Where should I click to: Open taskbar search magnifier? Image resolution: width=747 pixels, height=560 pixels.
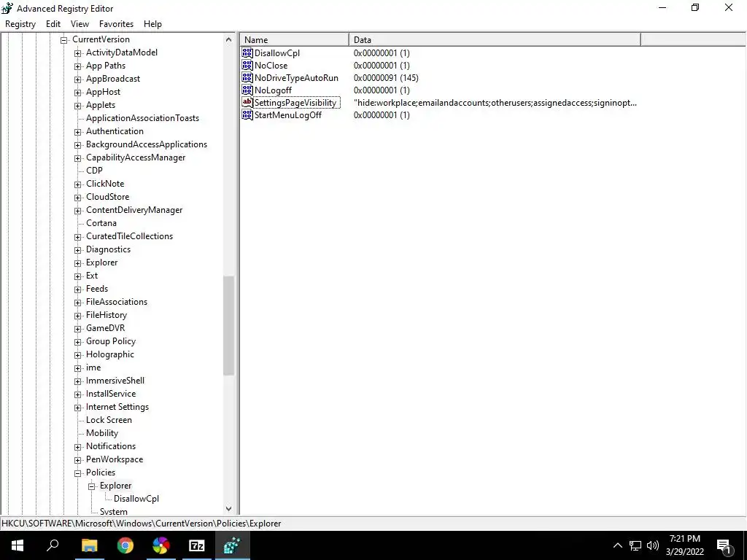53,545
